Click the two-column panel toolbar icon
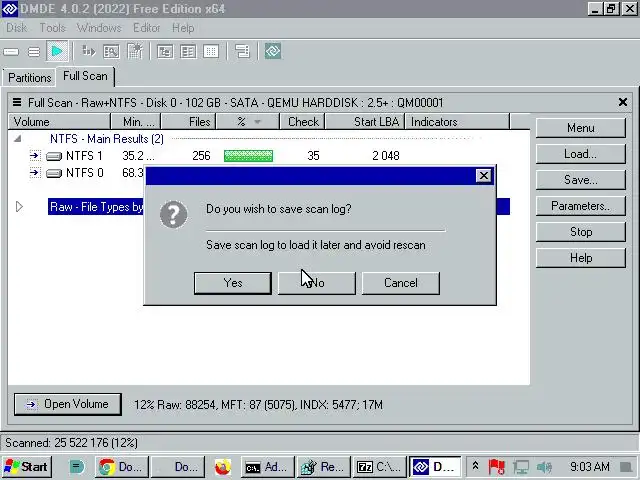The height and width of the screenshot is (480, 640). [x=188, y=51]
